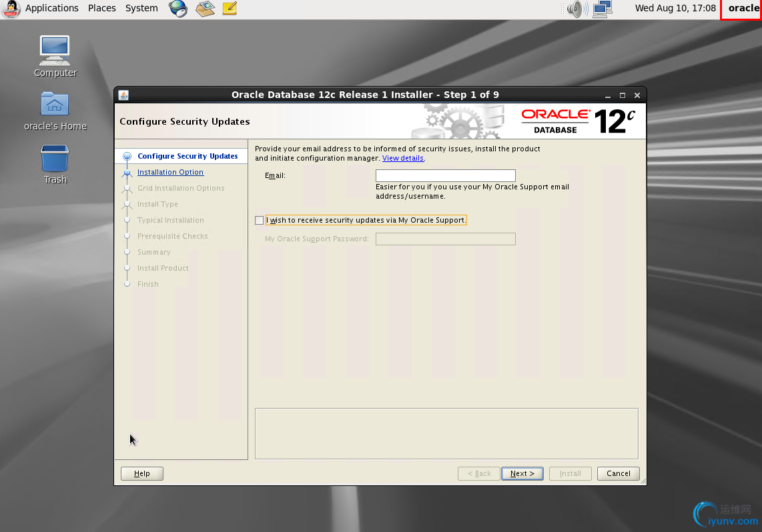Launch the note-taking icon in top panel
Image resolution: width=762 pixels, height=532 pixels.
click(230, 8)
